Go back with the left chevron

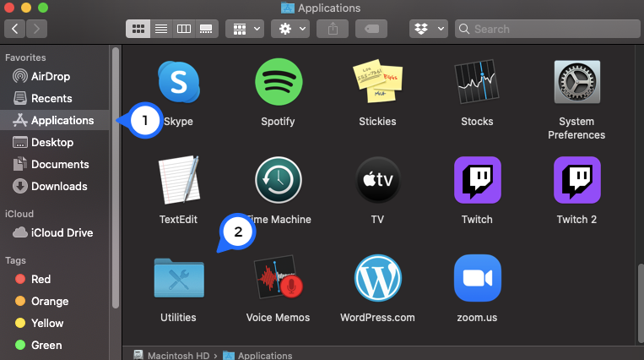(15, 29)
